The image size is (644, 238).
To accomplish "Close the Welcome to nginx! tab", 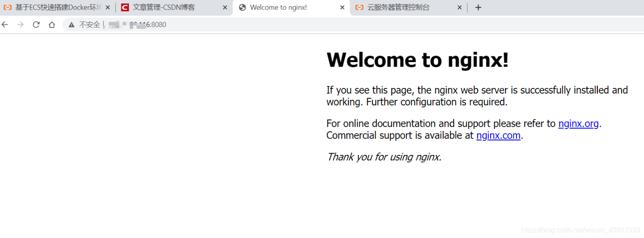I will [342, 7].
